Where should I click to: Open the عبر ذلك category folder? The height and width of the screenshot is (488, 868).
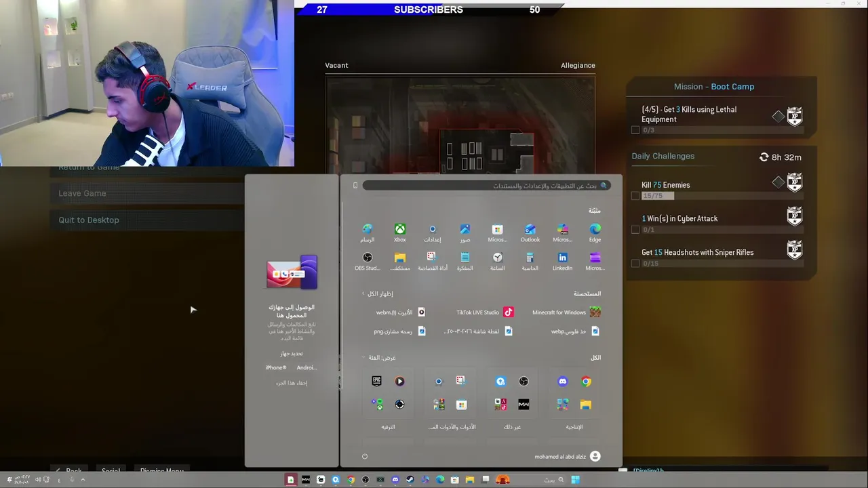pyautogui.click(x=512, y=400)
